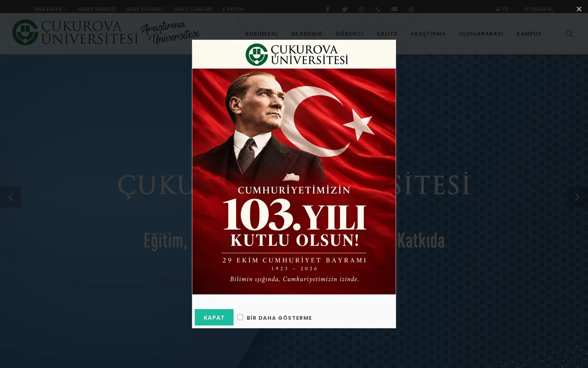Open the ARAŞTIRMA menu

(x=428, y=34)
